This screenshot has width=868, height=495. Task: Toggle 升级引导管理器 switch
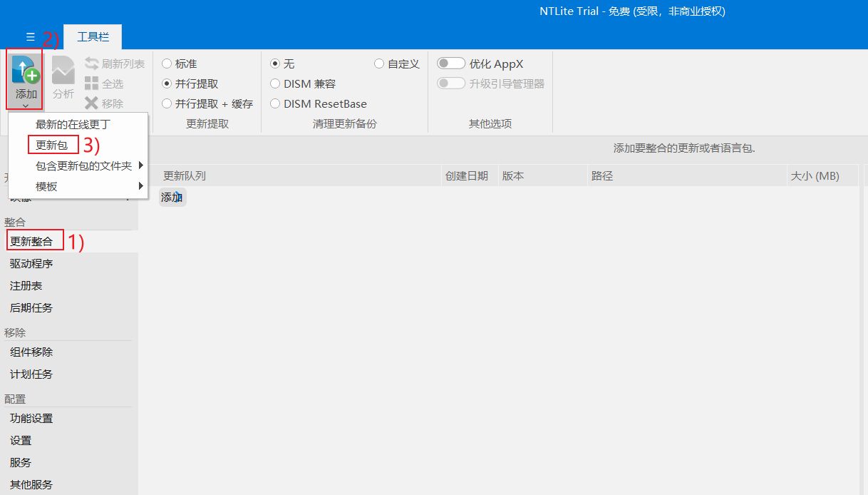(x=451, y=83)
